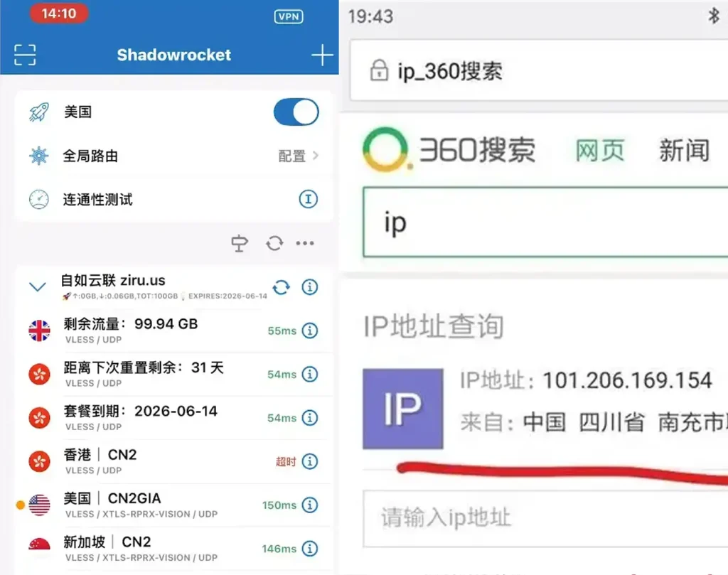Tap 150ms latency on 美国 CN2GIA

coord(279,505)
